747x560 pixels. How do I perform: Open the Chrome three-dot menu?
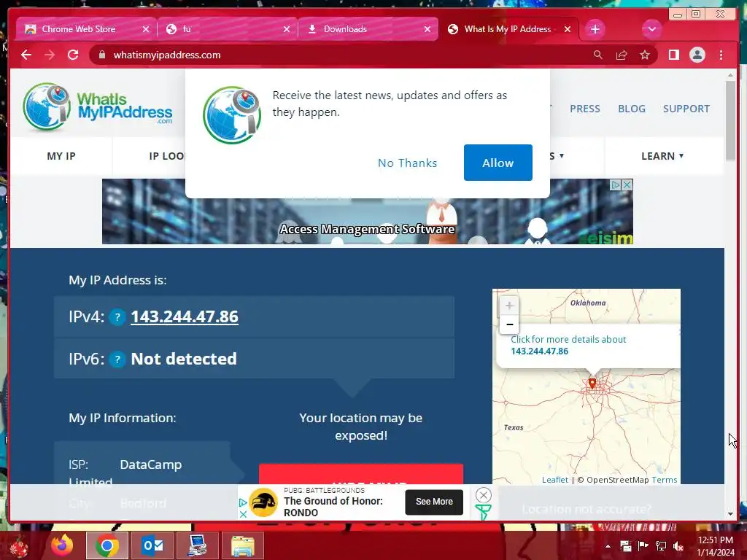click(x=721, y=55)
